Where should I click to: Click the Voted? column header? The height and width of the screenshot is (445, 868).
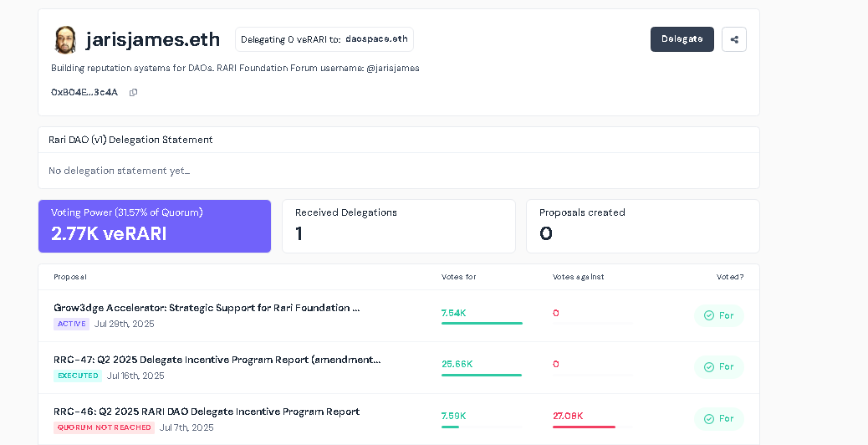coord(730,277)
